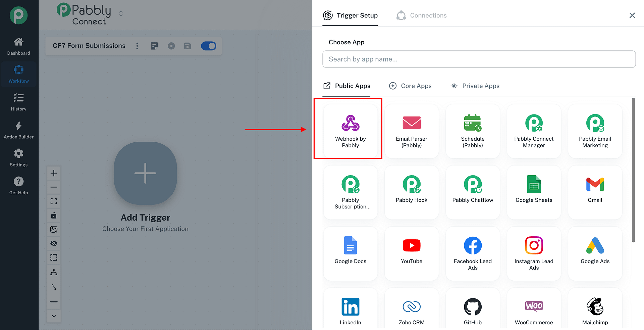
Task: Open Get Help in sidebar
Action: (x=19, y=186)
